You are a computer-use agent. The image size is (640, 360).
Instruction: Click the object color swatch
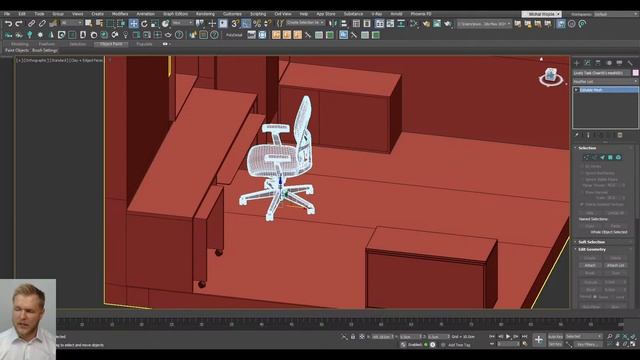pyautogui.click(x=636, y=73)
